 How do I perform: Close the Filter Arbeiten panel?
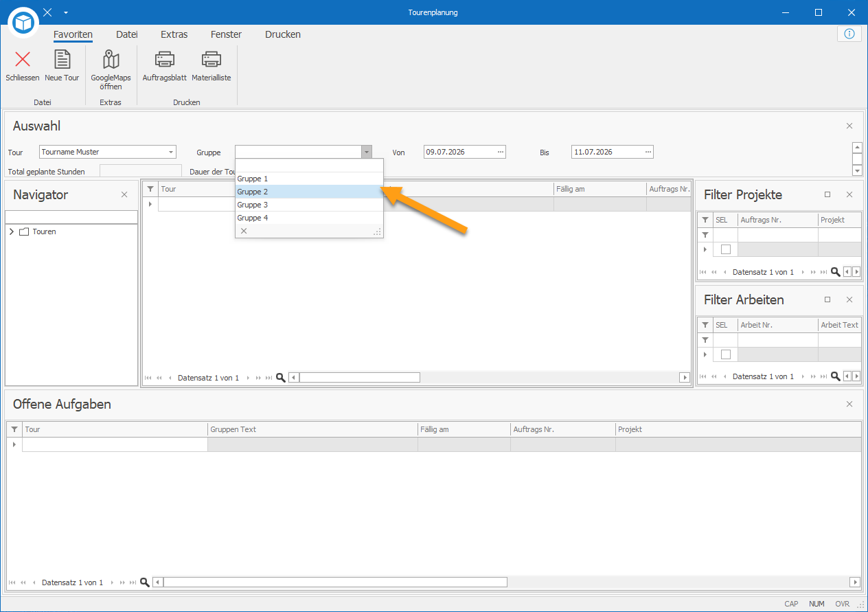(849, 300)
